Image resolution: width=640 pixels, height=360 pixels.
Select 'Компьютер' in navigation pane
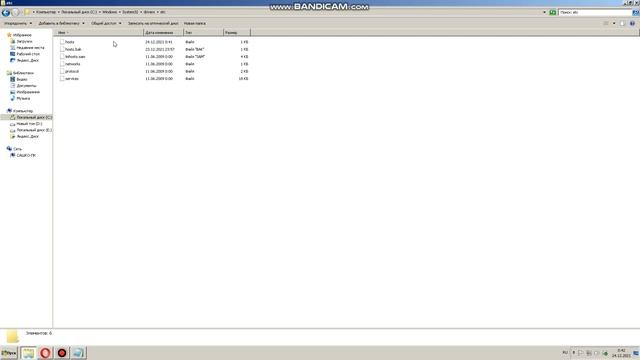[x=22, y=111]
